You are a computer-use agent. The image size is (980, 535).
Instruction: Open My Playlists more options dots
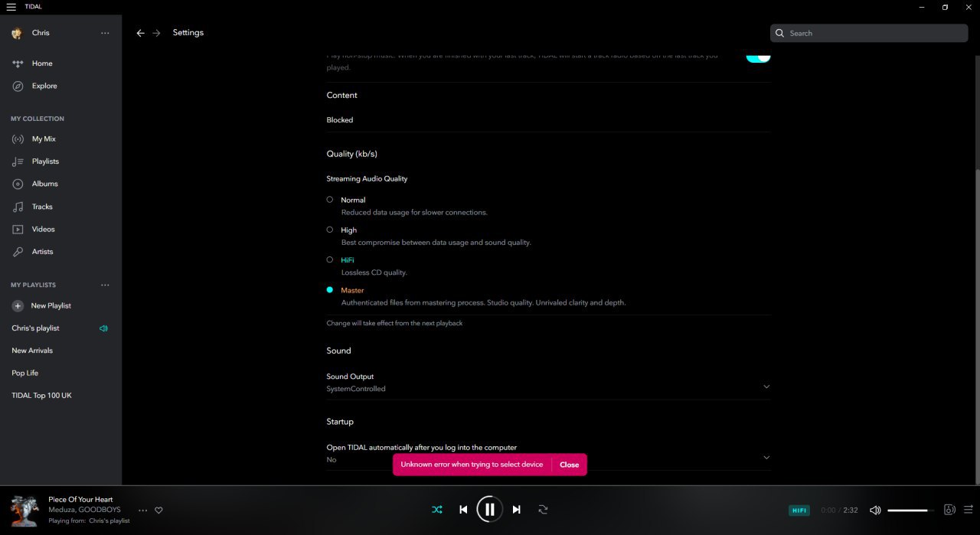pos(105,285)
